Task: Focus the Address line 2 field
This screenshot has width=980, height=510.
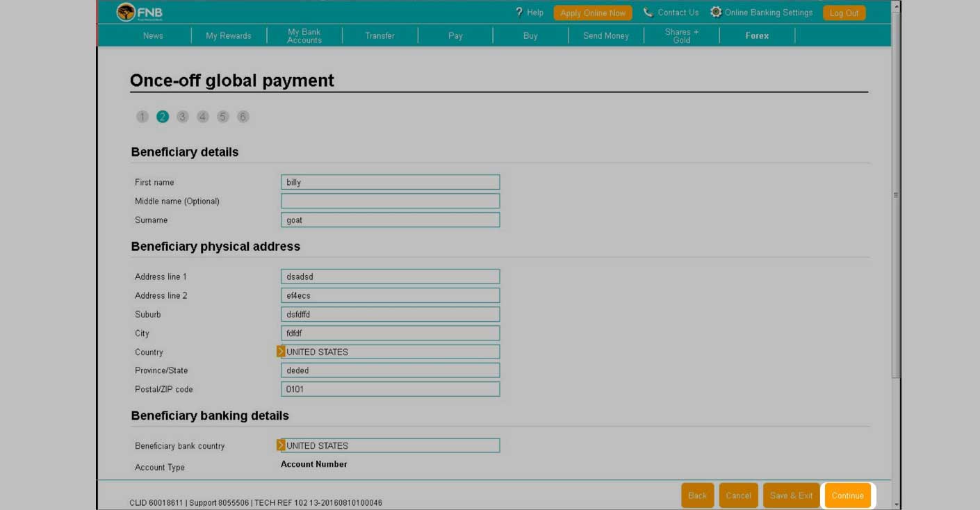Action: click(x=391, y=295)
